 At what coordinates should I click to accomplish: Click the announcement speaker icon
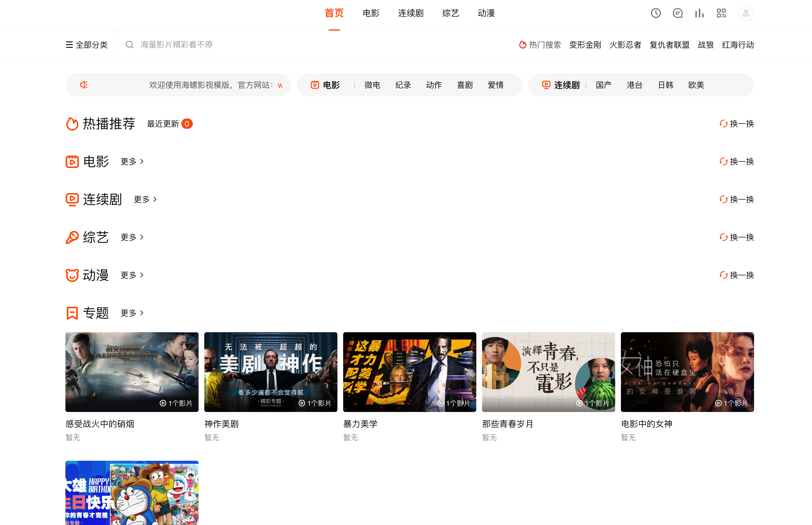pos(83,85)
